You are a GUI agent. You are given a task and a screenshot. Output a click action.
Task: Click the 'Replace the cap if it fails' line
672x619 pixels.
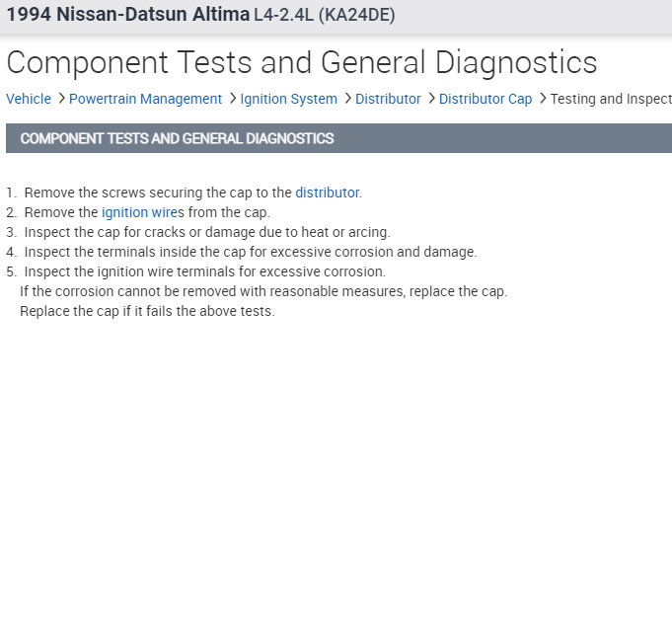147,311
